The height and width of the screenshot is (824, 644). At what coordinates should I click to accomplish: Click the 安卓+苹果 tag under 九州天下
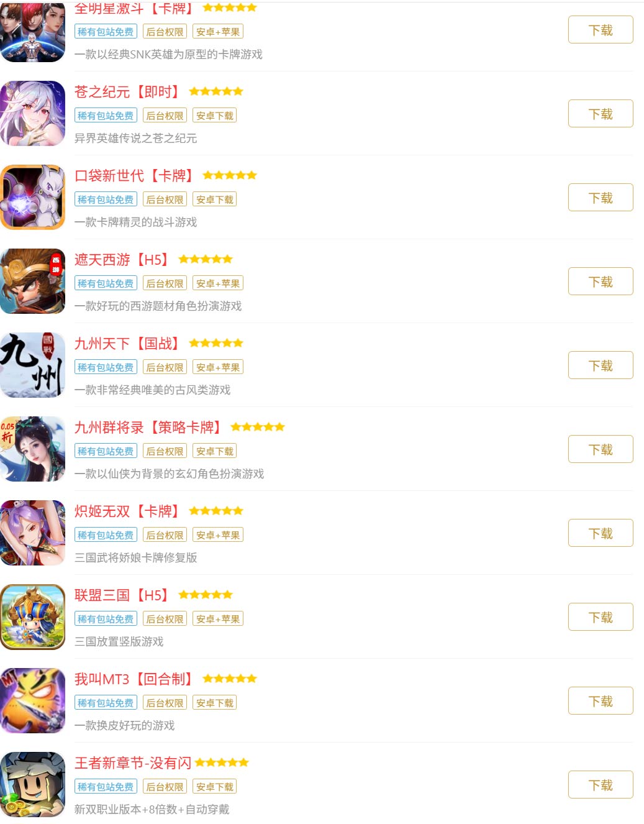tap(217, 367)
